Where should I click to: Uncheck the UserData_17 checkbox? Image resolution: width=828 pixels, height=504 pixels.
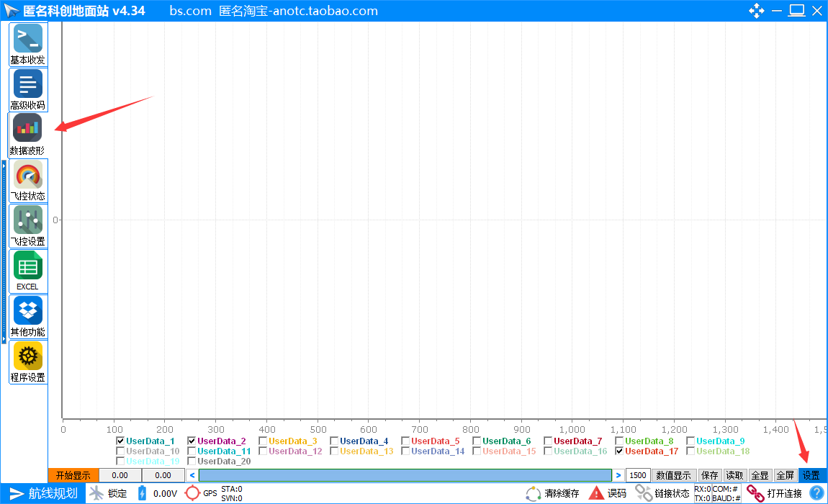point(619,451)
